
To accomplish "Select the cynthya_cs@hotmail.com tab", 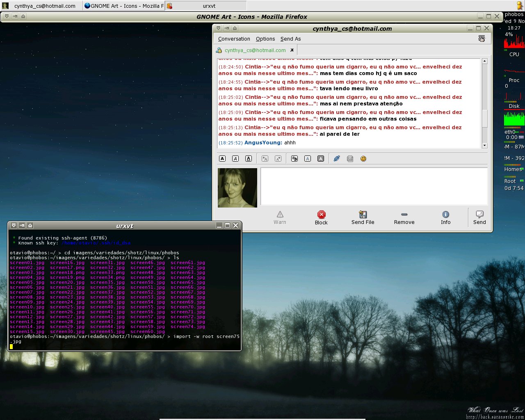I will click(x=255, y=50).
